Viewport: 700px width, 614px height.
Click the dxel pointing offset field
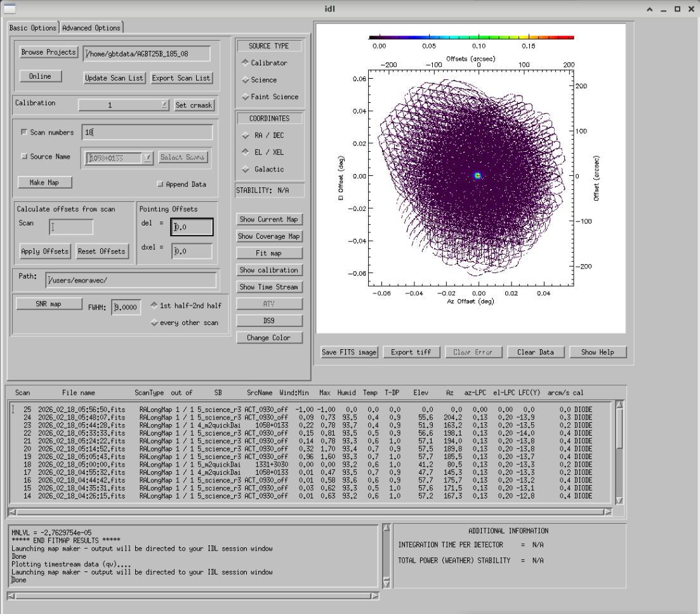[192, 251]
